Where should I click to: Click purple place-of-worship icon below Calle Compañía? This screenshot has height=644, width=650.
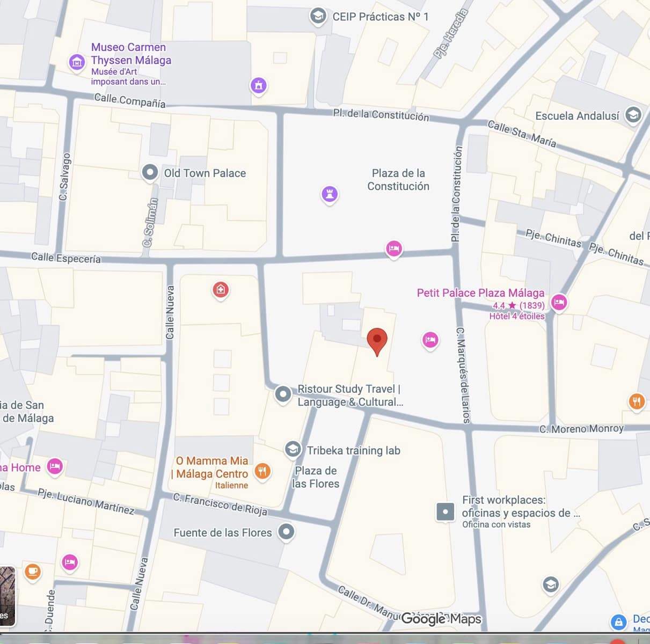tap(259, 85)
